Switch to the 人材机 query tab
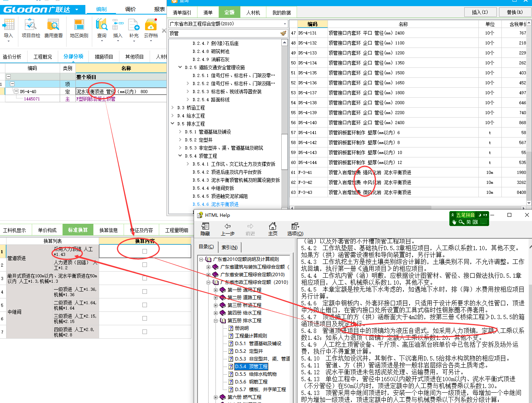Viewport: 532px width, 403px height. [253, 12]
